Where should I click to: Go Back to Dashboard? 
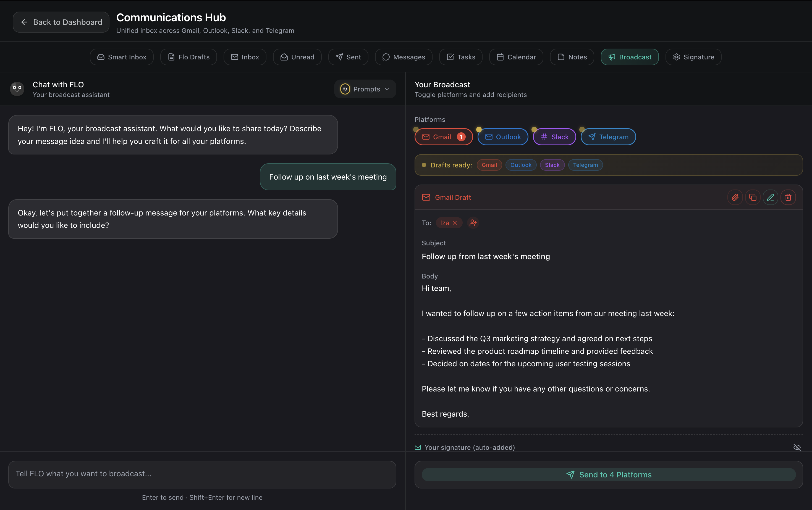[60, 22]
